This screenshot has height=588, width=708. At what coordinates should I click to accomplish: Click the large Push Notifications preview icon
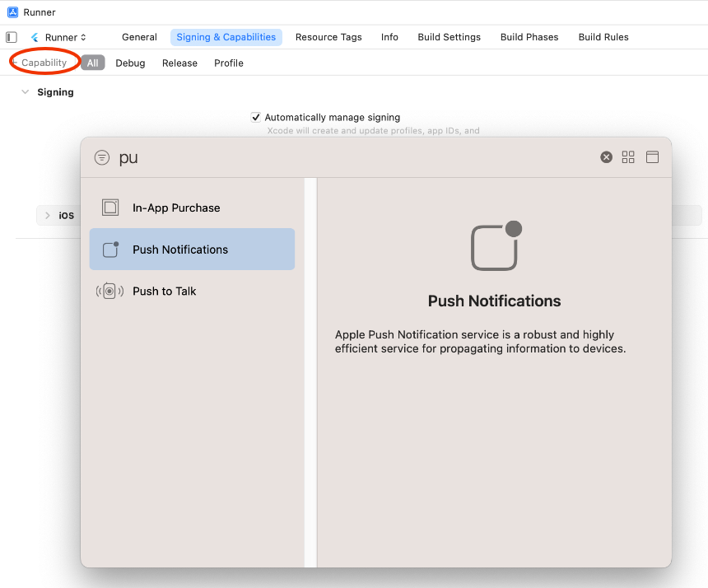click(496, 246)
